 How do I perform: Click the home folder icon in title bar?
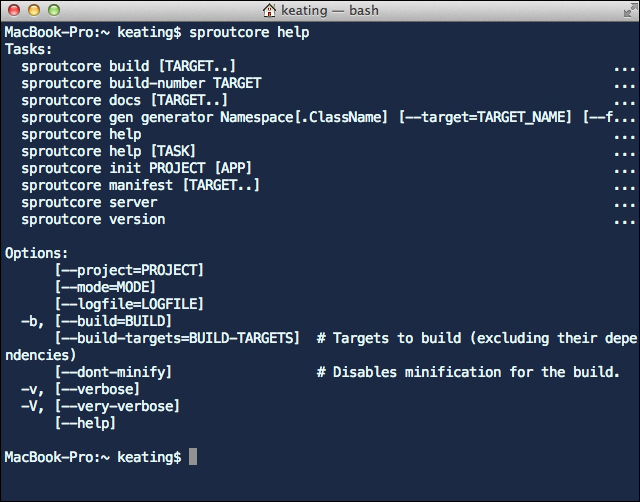click(269, 10)
